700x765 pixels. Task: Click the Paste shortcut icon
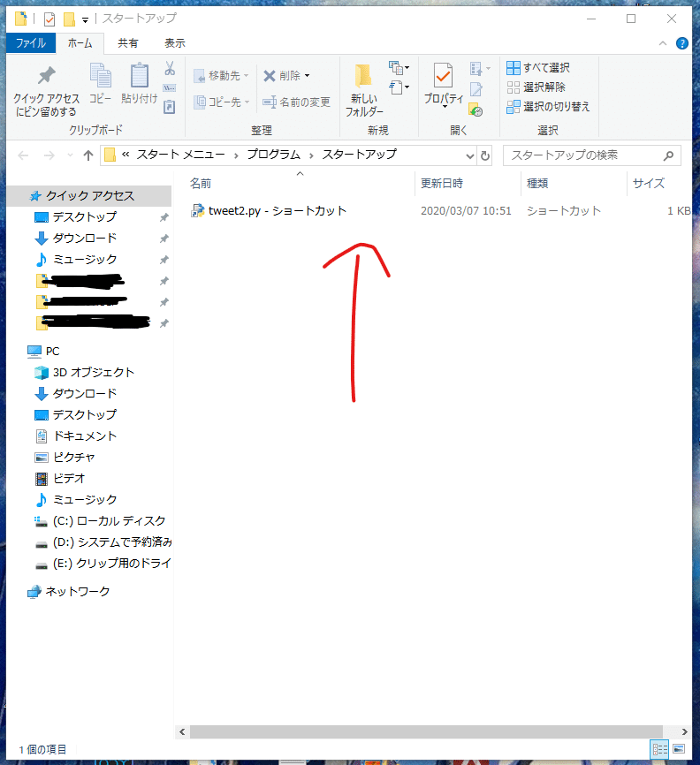tap(170, 107)
